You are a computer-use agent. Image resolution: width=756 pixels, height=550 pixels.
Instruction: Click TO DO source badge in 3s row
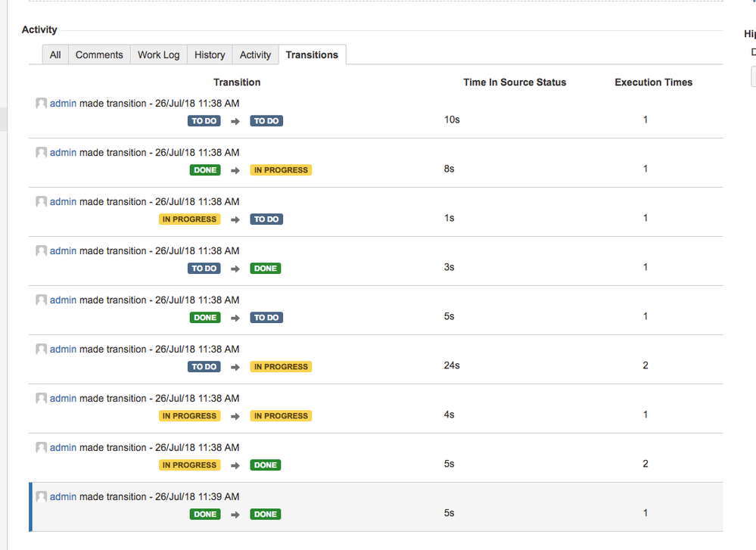click(x=204, y=269)
